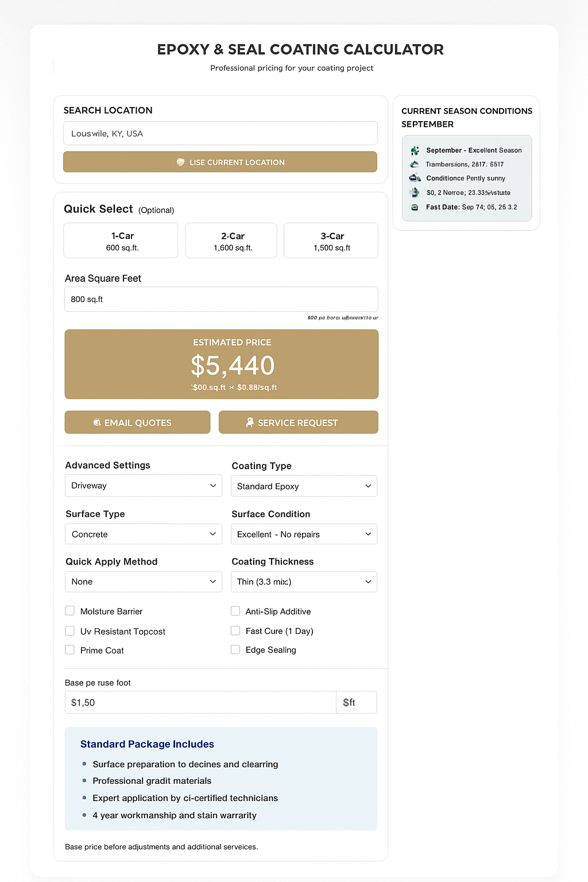This screenshot has height=882, width=588.
Task: Tick the Anti-Slip Additive checkbox
Action: pos(235,611)
